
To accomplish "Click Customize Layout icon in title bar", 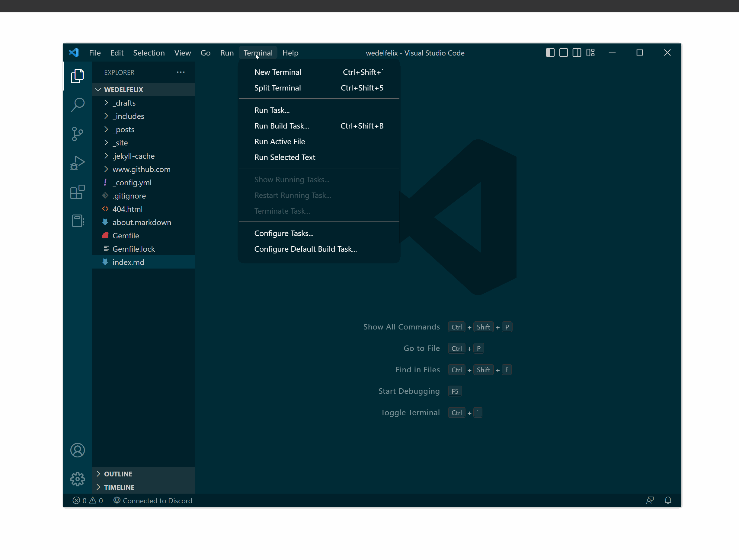I will click(x=590, y=53).
